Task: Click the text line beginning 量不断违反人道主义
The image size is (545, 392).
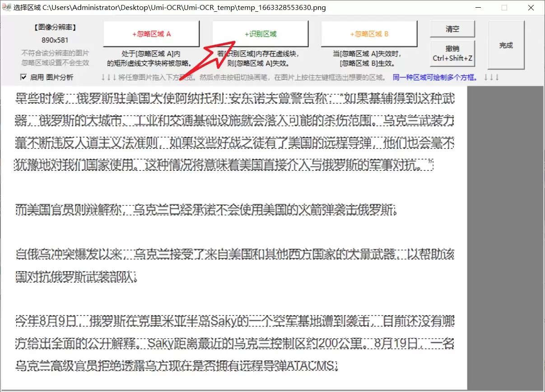Action: coord(234,143)
